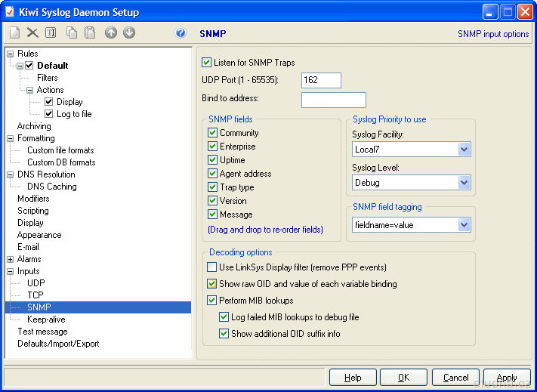Viewport: 537px width, 392px height.
Task: Open the Syslog Level dropdown
Action: pos(464,182)
